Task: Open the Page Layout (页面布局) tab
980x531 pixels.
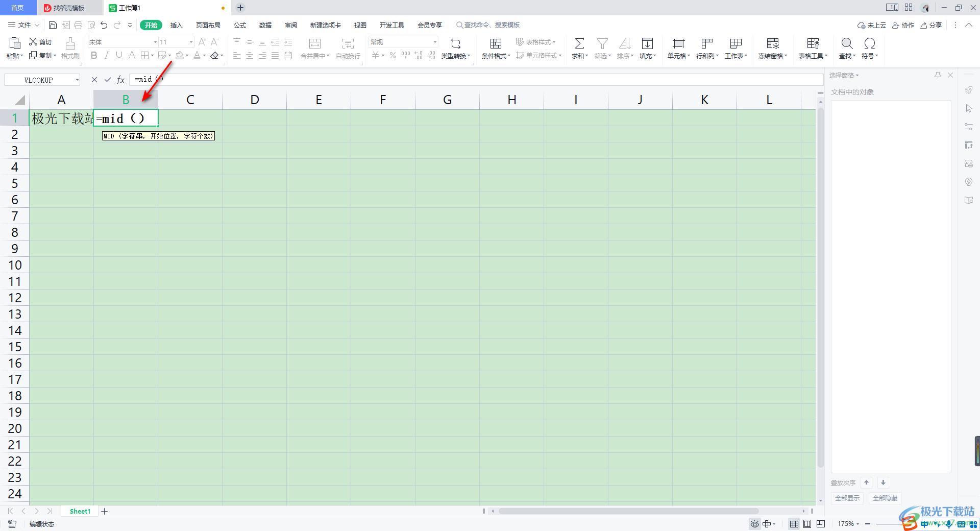Action: click(208, 25)
